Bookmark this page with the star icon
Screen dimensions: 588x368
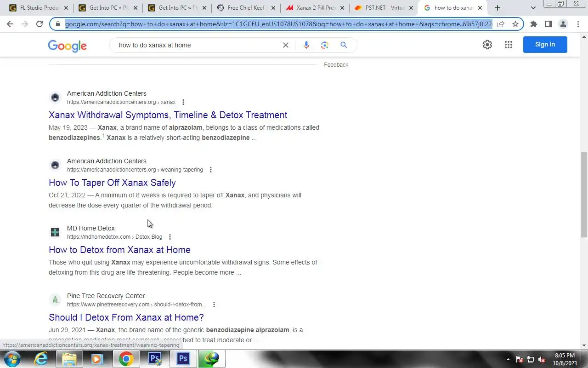click(515, 24)
